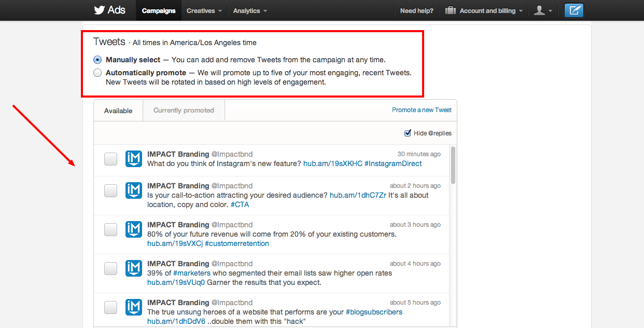
Task: Click avatar of the blogsubscribers tweet
Action: point(134,308)
